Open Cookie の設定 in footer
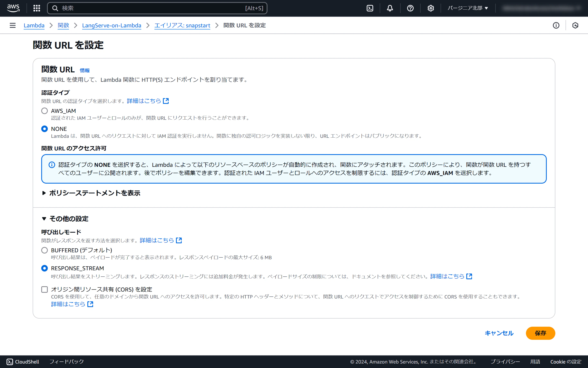 566,362
